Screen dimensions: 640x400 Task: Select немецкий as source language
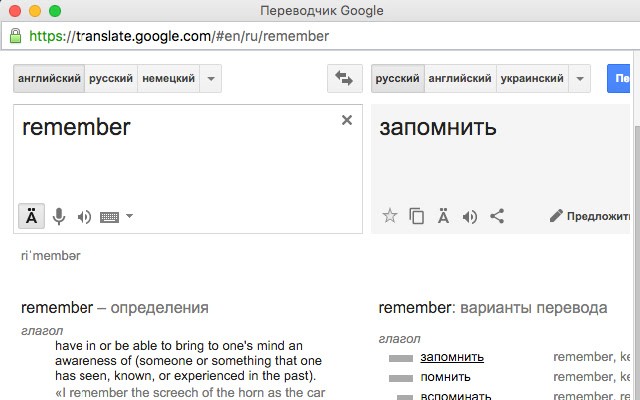point(168,79)
